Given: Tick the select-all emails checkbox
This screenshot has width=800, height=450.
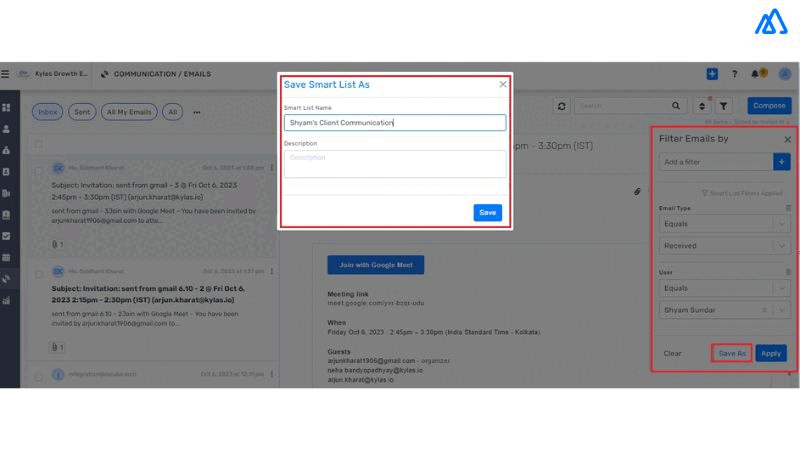Looking at the screenshot, I should tap(39, 144).
